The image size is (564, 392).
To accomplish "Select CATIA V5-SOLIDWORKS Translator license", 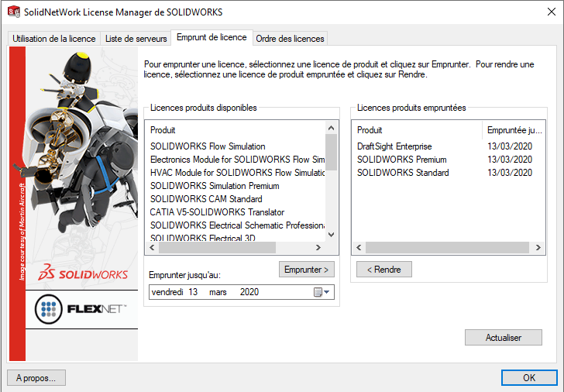I will coord(217,212).
